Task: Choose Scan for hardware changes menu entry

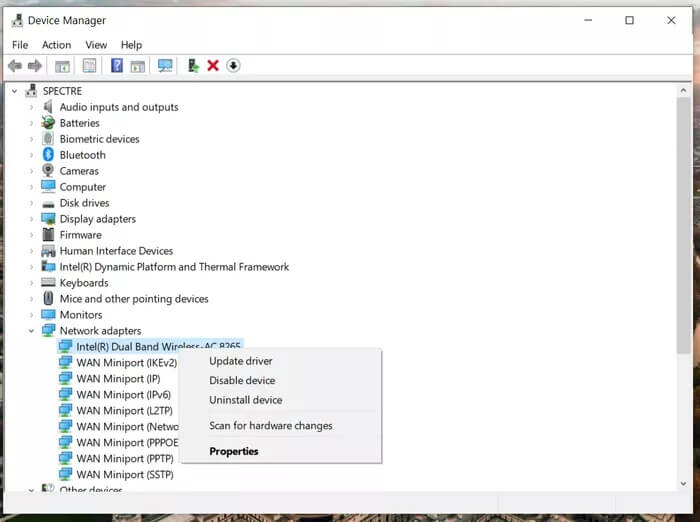Action: click(281, 426)
